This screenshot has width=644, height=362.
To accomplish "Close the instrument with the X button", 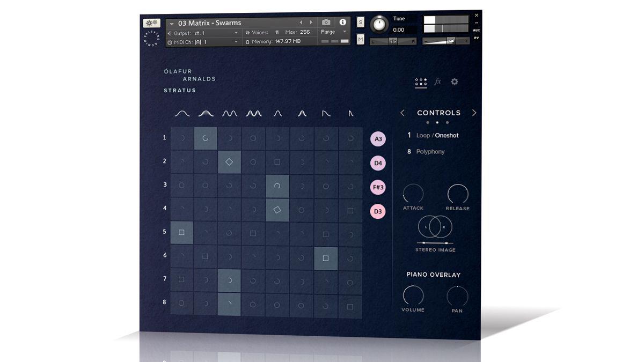I will tap(477, 16).
